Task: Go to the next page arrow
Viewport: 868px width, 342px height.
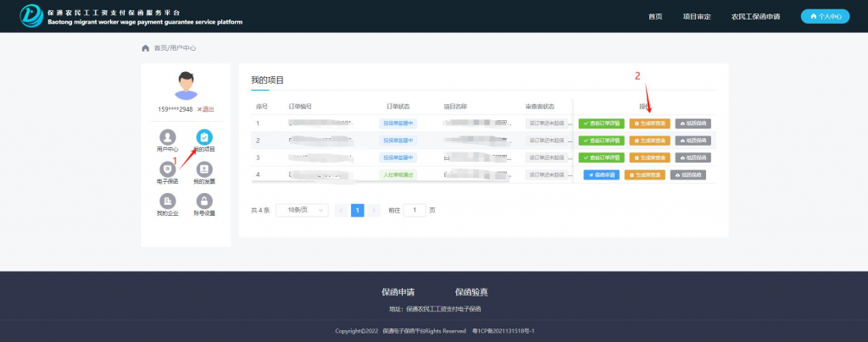Action: [374, 211]
